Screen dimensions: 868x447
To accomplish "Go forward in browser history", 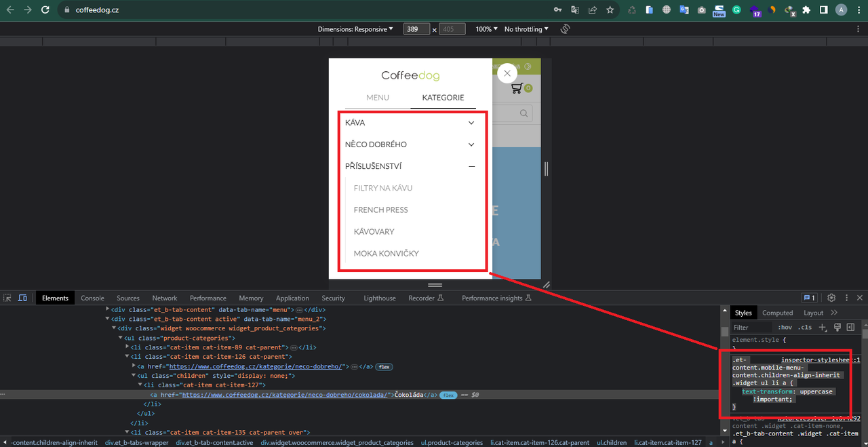I will [x=28, y=10].
